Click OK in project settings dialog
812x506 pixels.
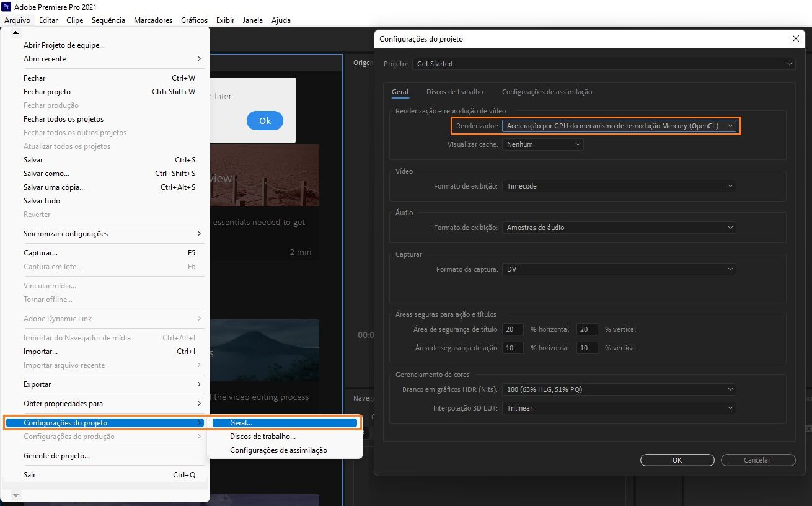click(x=677, y=460)
